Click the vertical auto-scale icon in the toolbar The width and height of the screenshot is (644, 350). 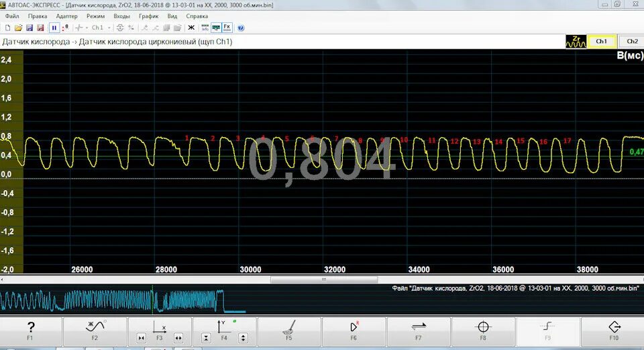pyautogui.click(x=120, y=28)
